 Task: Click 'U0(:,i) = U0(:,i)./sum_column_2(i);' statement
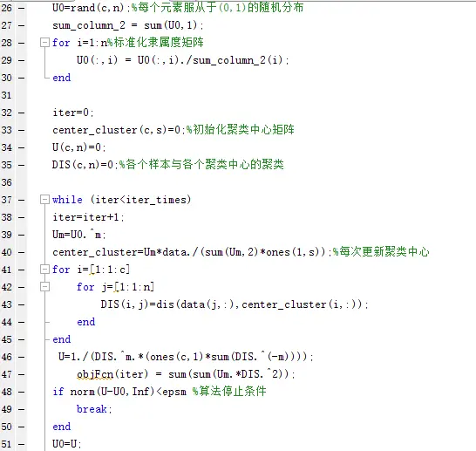click(x=183, y=60)
